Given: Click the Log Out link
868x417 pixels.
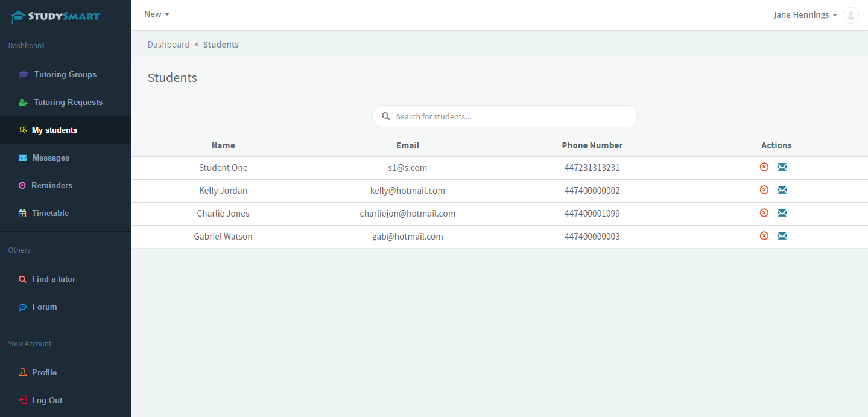Looking at the screenshot, I should (x=47, y=401).
